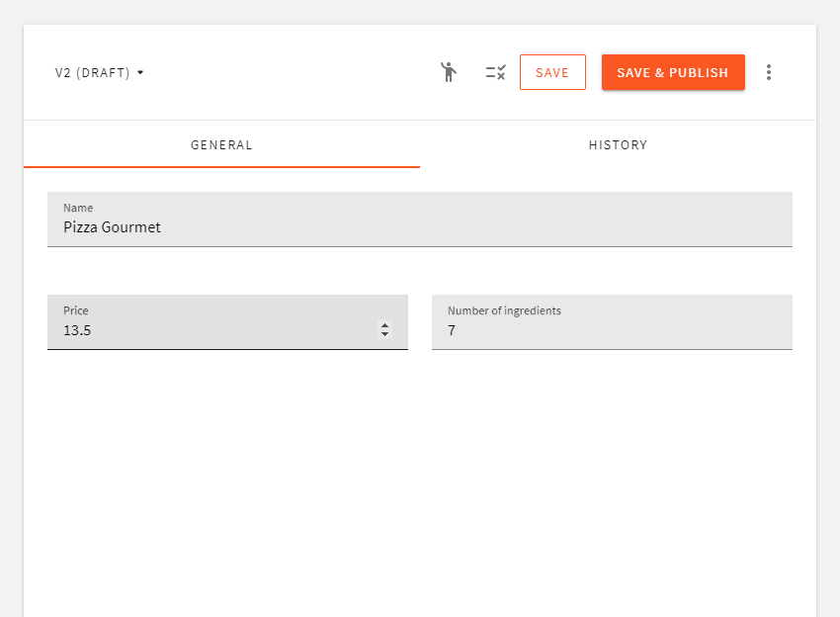Select the value 13.5 in Price
Image resolution: width=840 pixels, height=617 pixels.
point(76,330)
